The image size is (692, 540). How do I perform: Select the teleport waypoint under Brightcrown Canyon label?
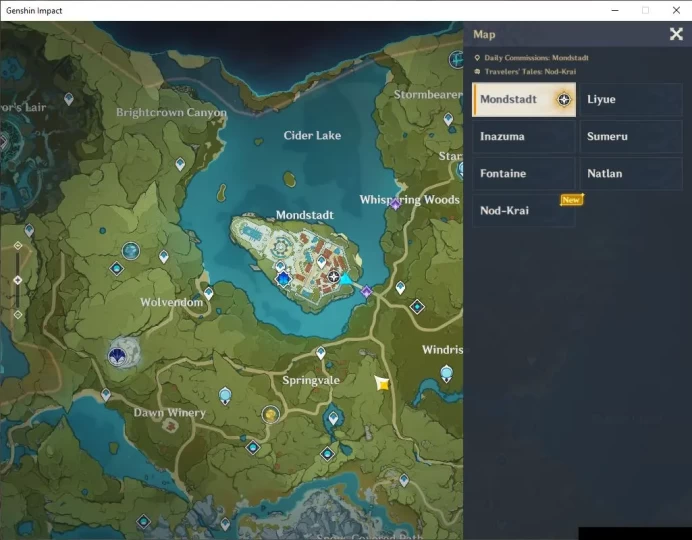[180, 164]
